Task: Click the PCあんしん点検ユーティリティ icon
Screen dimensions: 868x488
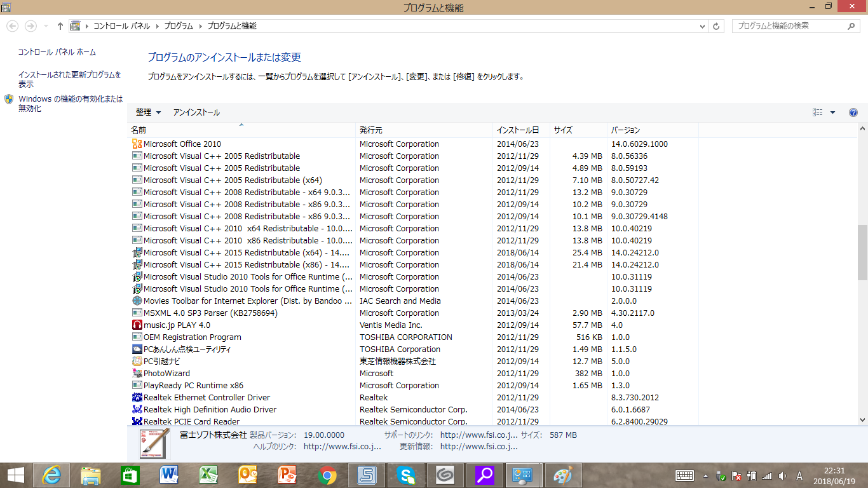Action: click(137, 349)
